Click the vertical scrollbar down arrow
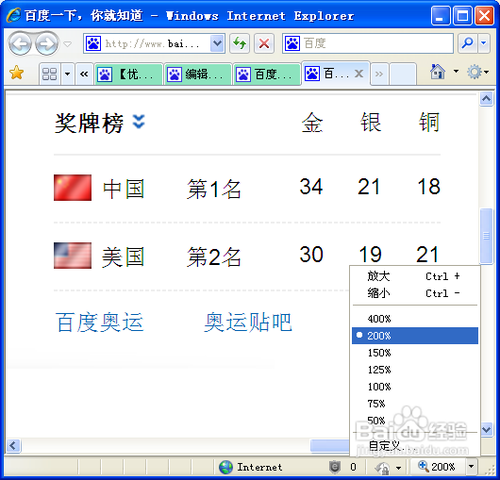Screen dimensions: 500x480 486,429
